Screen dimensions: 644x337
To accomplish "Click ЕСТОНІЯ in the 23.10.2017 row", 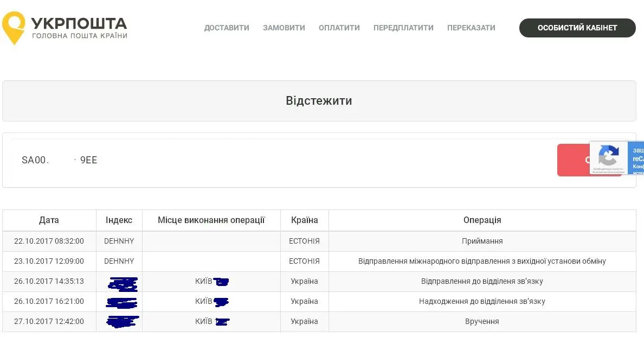I will click(304, 262).
